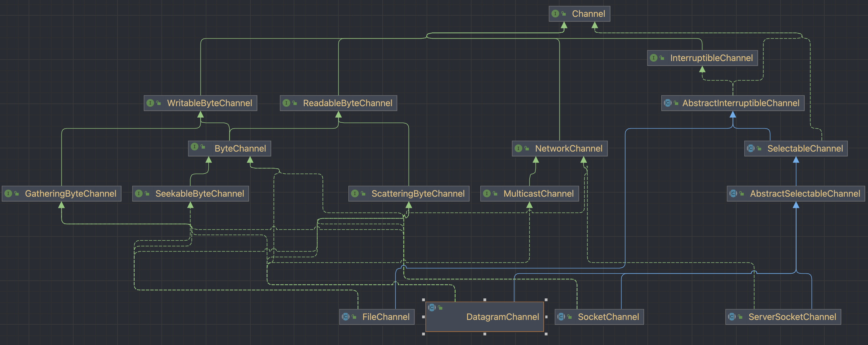This screenshot has width=868, height=345.
Task: Select the 'DatagramChannel' label
Action: (503, 317)
